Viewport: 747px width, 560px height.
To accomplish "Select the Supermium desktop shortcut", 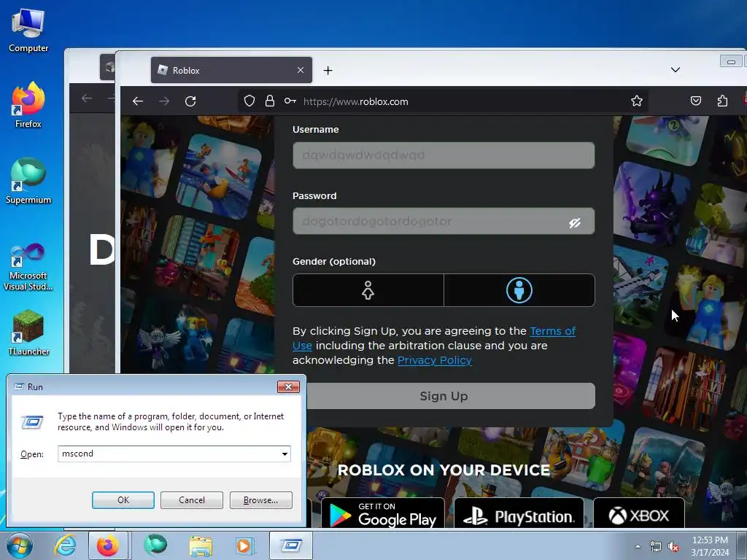I will (28, 181).
